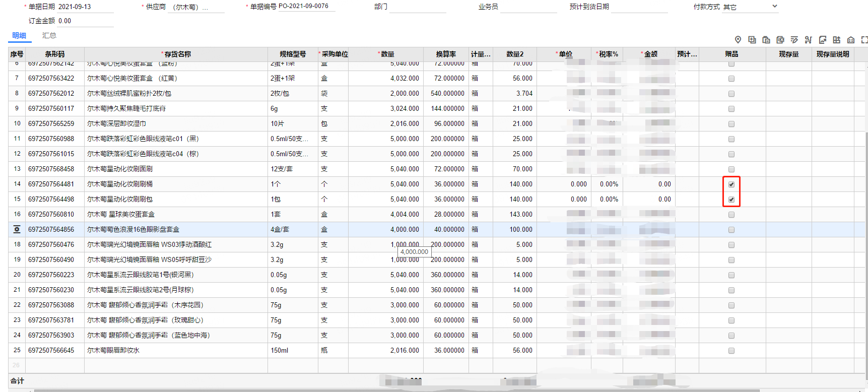The image size is (868, 392).
Task: Click the add-row copy icon in toolbar
Action: pos(752,40)
